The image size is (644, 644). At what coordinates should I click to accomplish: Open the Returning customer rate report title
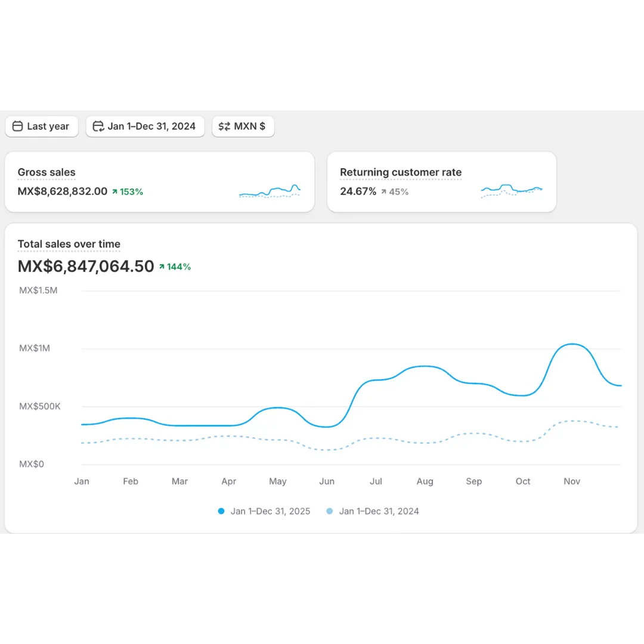coord(401,172)
